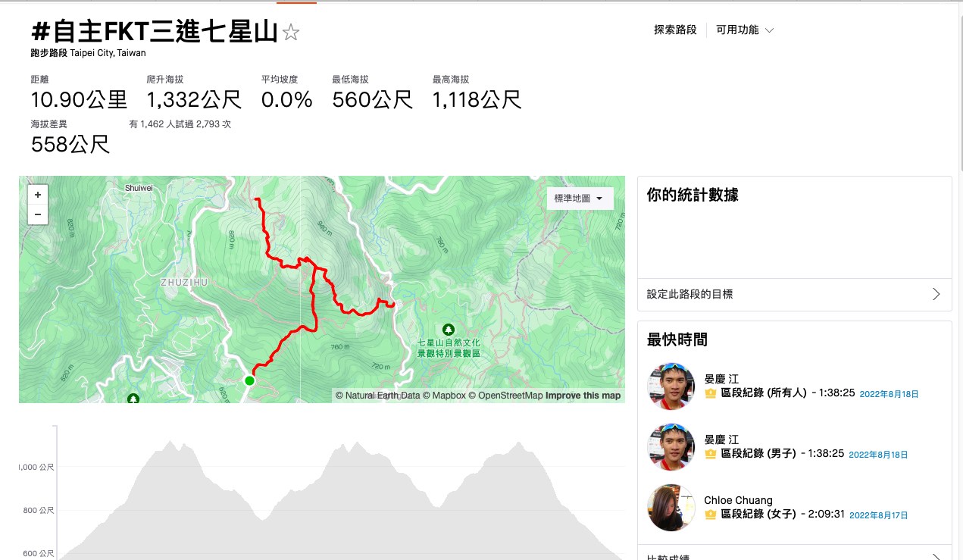The width and height of the screenshot is (963, 560).
Task: Zoom out on the map
Action: (38, 214)
